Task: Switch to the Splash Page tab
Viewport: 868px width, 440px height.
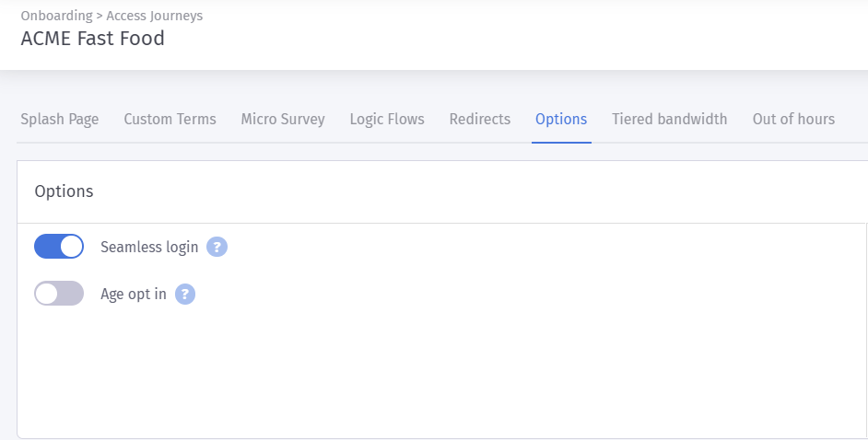Action: click(x=60, y=120)
